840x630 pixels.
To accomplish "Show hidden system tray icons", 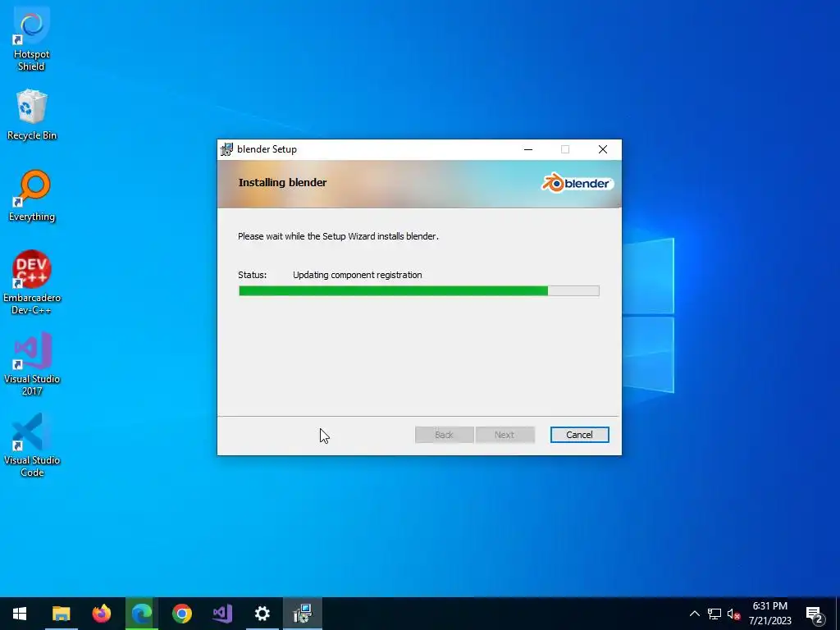I will coord(694,614).
